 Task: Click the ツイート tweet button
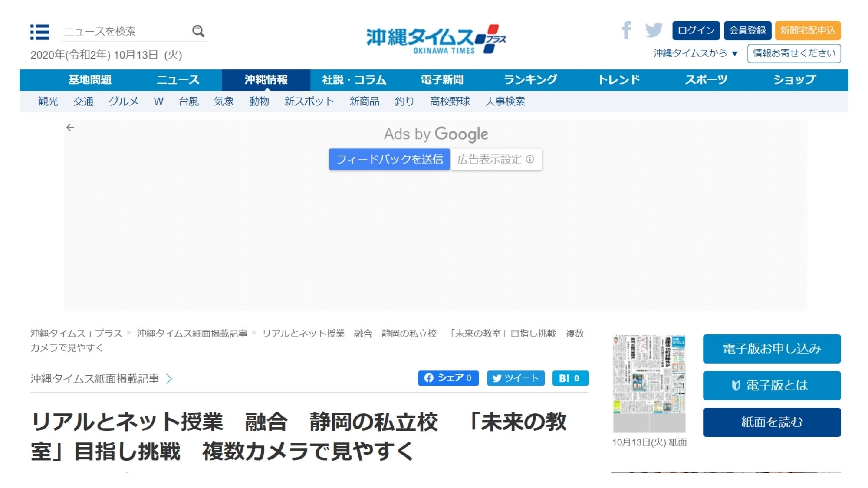click(x=515, y=378)
